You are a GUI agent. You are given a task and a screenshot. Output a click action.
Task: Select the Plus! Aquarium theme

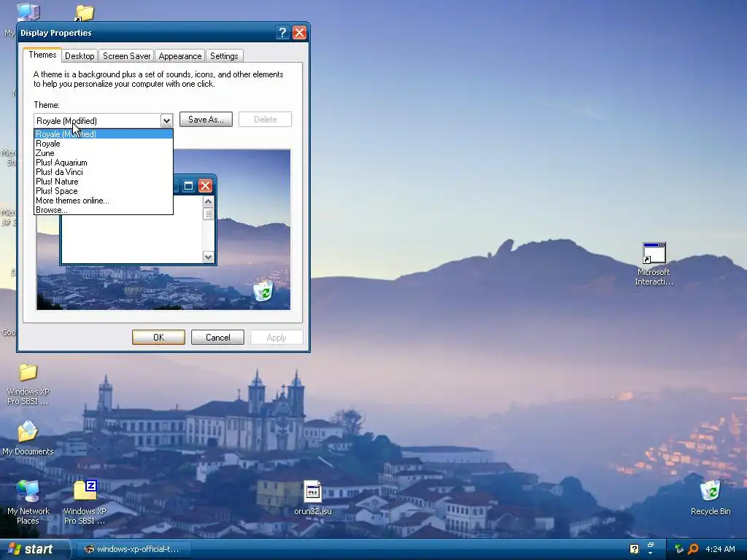pyautogui.click(x=104, y=163)
